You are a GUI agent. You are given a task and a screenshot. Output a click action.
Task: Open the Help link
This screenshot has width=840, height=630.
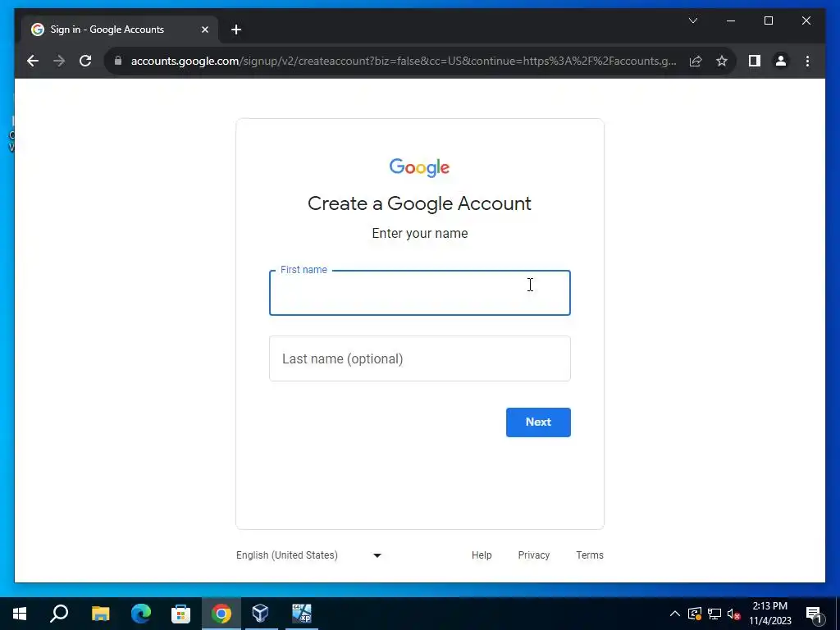[481, 555]
